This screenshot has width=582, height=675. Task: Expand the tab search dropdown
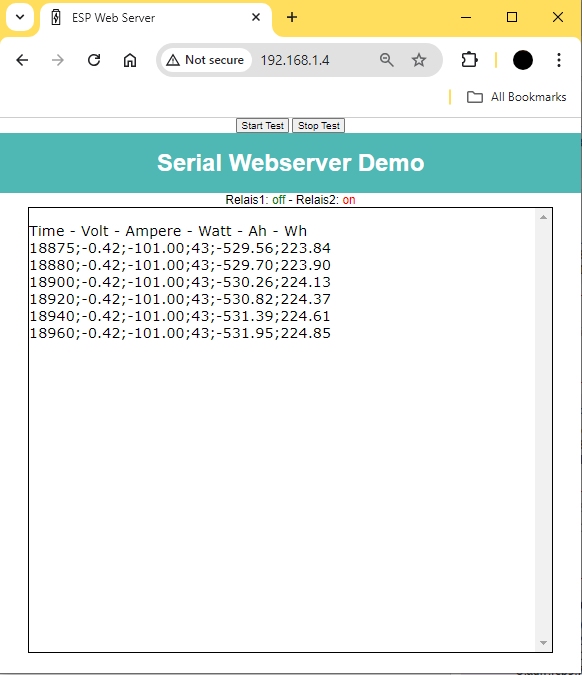click(20, 18)
